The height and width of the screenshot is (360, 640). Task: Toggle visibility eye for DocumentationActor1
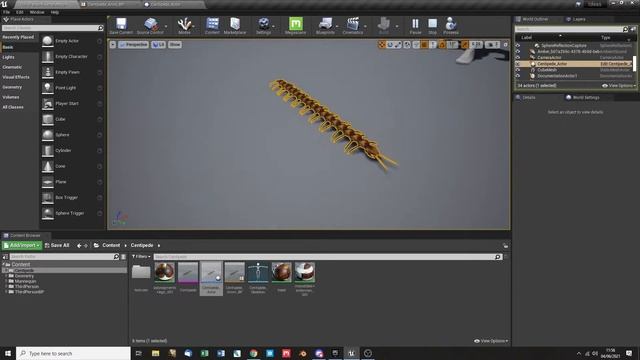tap(518, 76)
